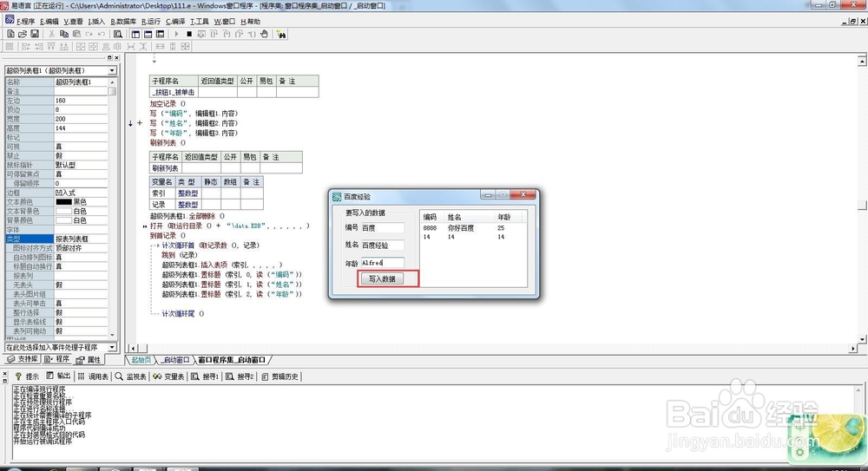Image resolution: width=868 pixels, height=471 pixels.
Task: Open the W.窗口 menu
Action: pyautogui.click(x=225, y=21)
